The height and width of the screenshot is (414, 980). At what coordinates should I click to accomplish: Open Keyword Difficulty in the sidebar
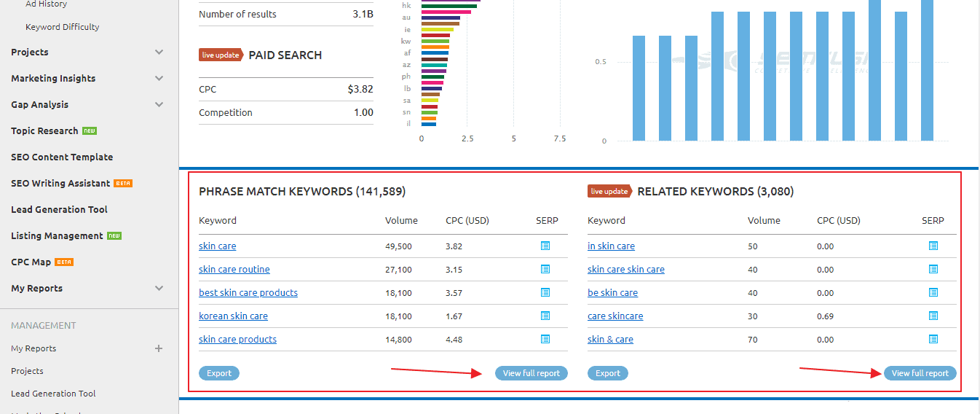point(63,27)
